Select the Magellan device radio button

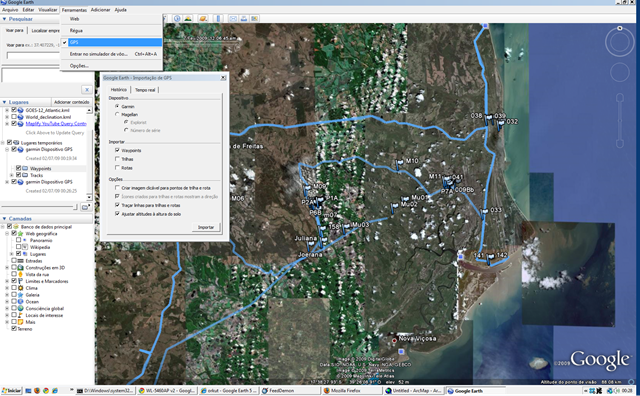point(118,114)
